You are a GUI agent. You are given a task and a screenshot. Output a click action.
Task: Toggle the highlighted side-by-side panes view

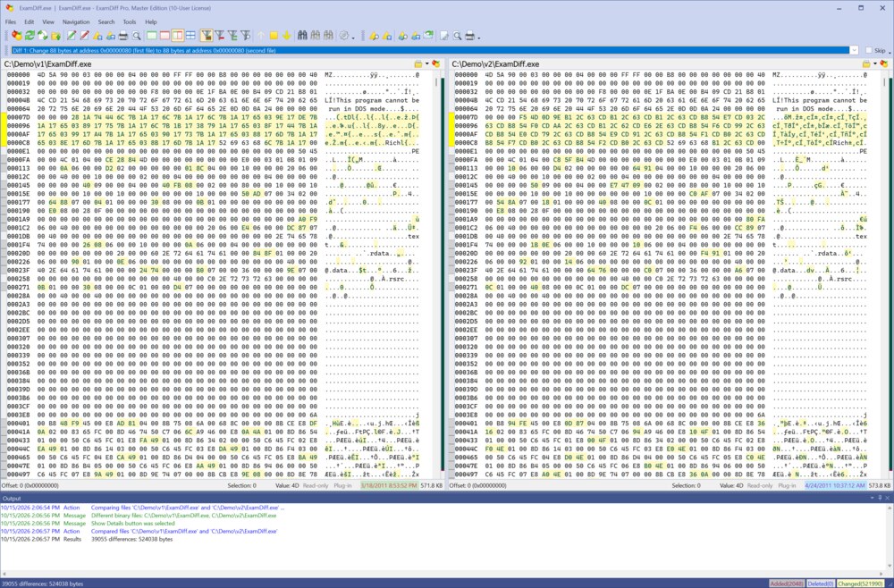pyautogui.click(x=177, y=36)
